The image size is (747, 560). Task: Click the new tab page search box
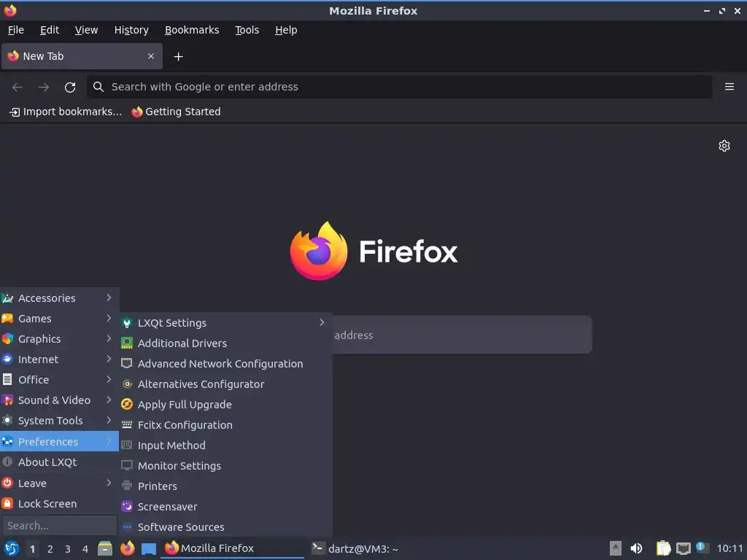click(462, 335)
